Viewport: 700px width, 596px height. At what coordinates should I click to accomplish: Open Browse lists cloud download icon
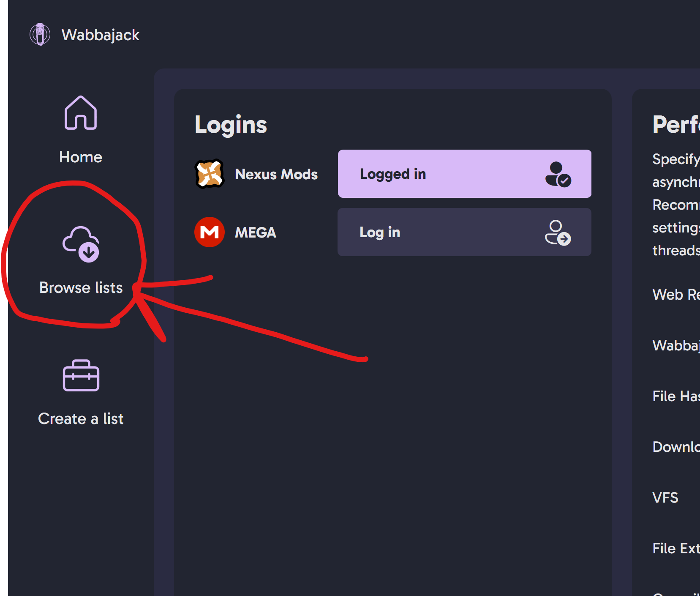(81, 244)
